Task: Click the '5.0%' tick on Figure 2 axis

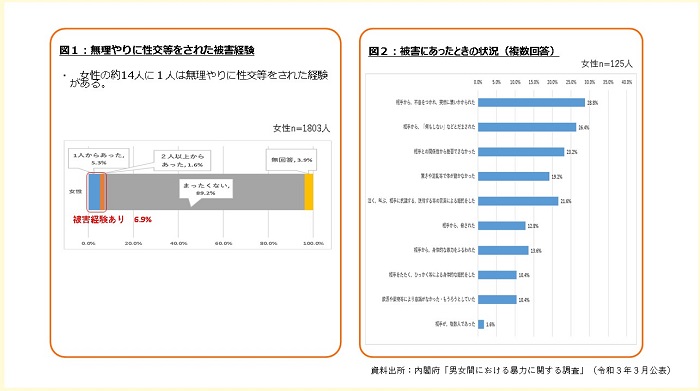Action: (496, 82)
